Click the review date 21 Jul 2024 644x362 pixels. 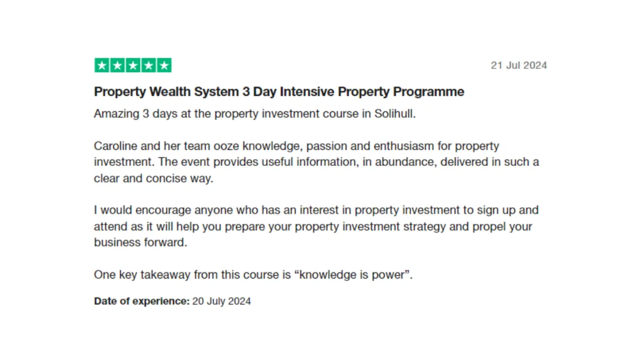[519, 66]
